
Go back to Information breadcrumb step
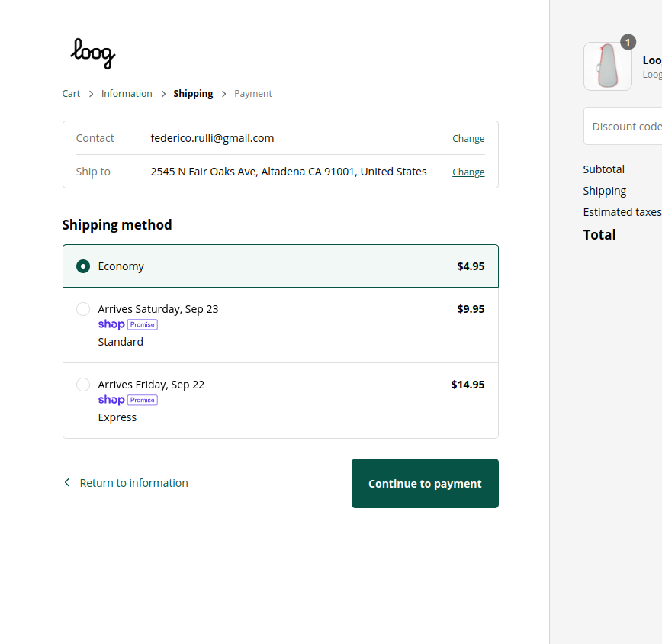click(127, 94)
